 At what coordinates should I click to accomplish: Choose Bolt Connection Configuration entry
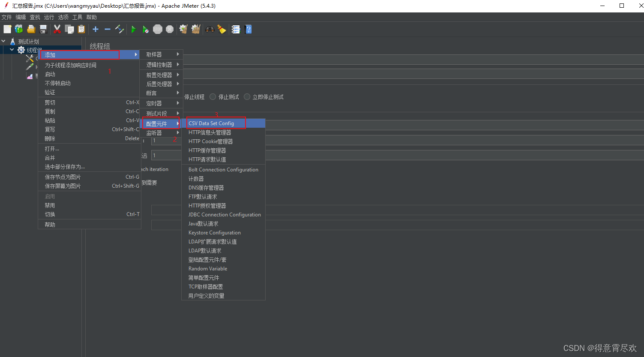tap(224, 170)
